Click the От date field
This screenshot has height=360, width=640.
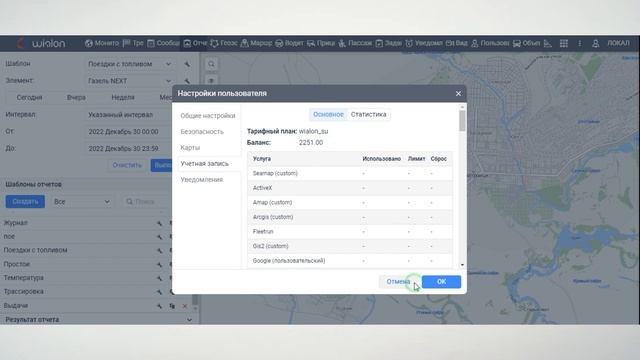click(127, 132)
